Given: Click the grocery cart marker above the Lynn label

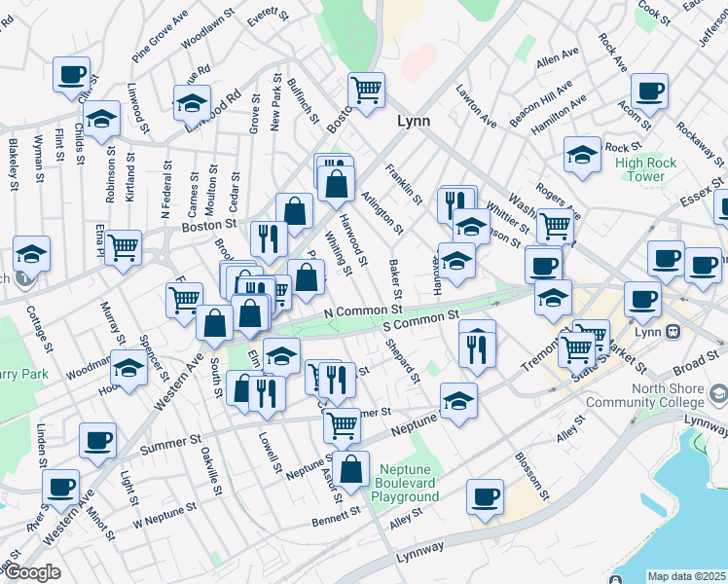Looking at the screenshot, I should click(x=366, y=91).
